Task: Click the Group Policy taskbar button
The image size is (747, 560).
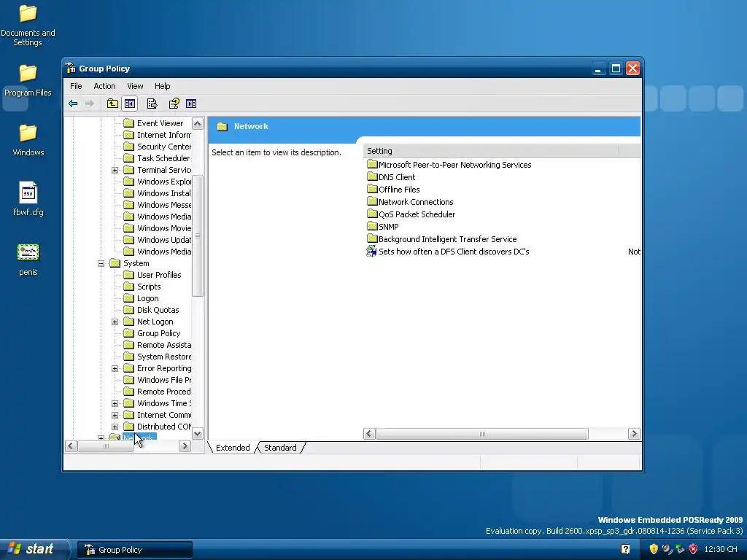Action: point(135,550)
